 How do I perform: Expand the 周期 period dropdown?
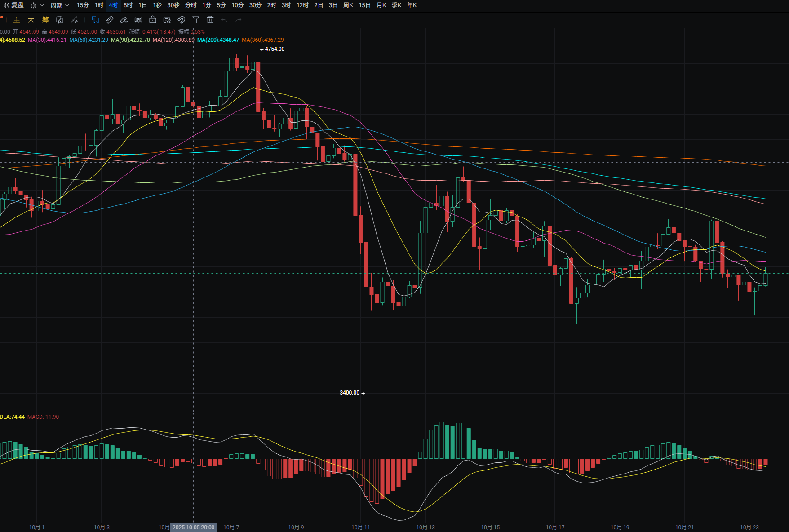pyautogui.click(x=59, y=5)
